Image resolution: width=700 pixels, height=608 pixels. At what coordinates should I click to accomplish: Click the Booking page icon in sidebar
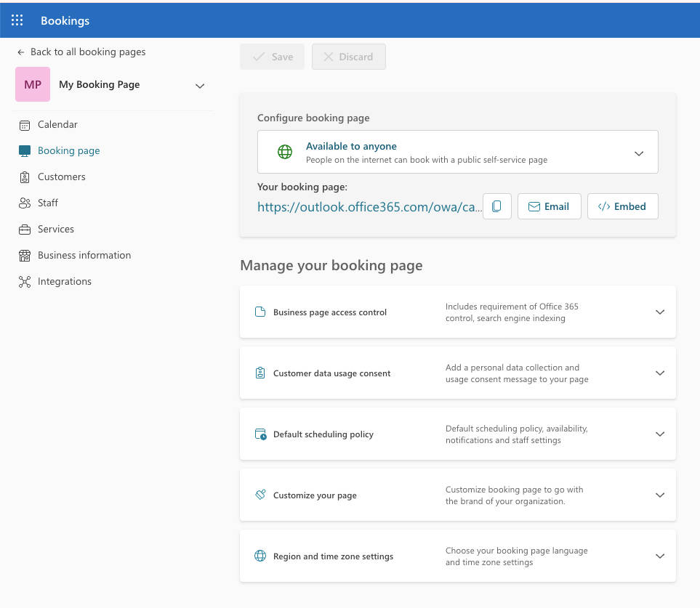(24, 150)
